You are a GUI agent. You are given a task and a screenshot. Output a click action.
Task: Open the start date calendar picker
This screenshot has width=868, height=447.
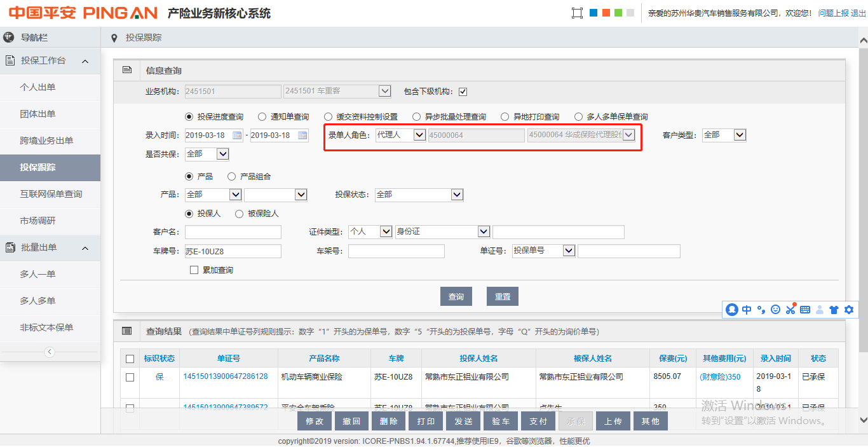(x=237, y=135)
